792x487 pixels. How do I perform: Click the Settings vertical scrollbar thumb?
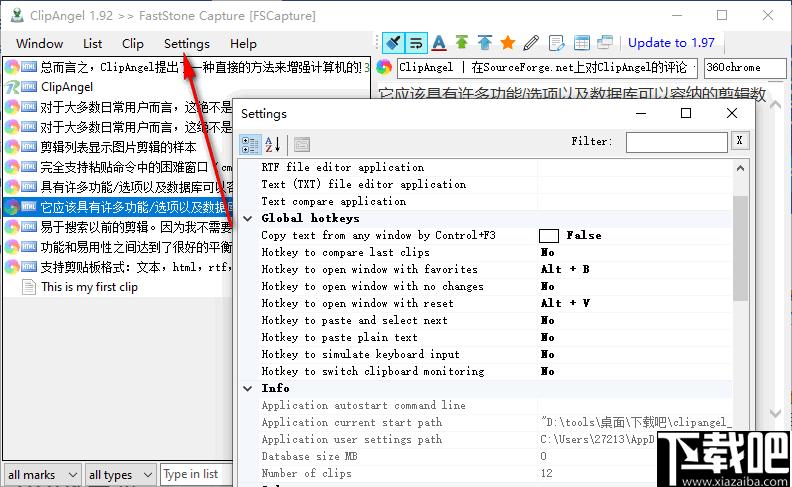740,248
